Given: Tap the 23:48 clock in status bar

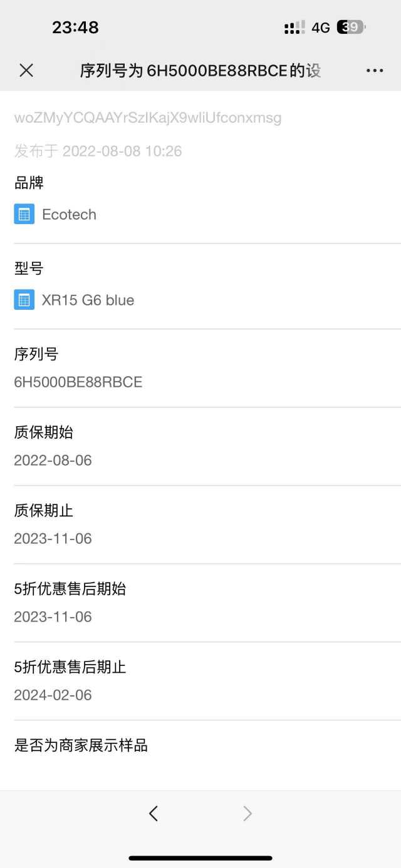Looking at the screenshot, I should 75,28.
